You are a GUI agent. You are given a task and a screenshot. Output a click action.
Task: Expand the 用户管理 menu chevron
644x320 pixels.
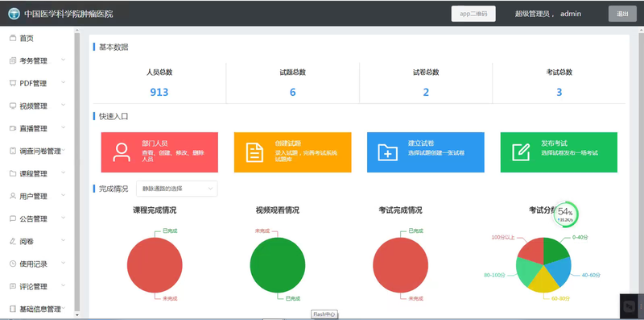(64, 195)
